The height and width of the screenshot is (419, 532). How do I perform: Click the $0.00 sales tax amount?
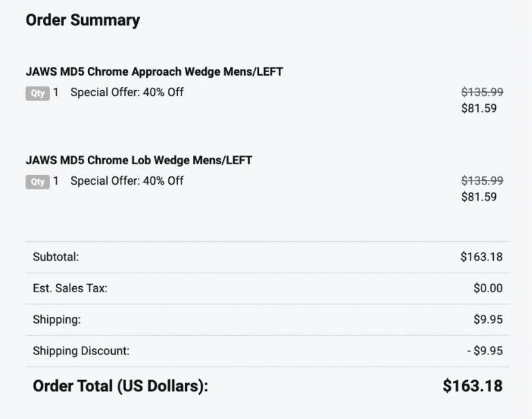coord(488,288)
